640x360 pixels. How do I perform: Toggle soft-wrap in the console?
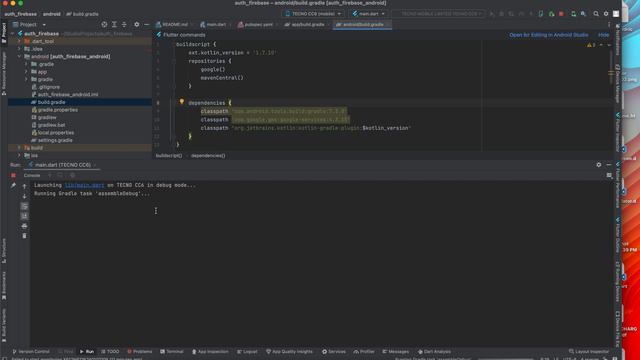click(x=24, y=206)
